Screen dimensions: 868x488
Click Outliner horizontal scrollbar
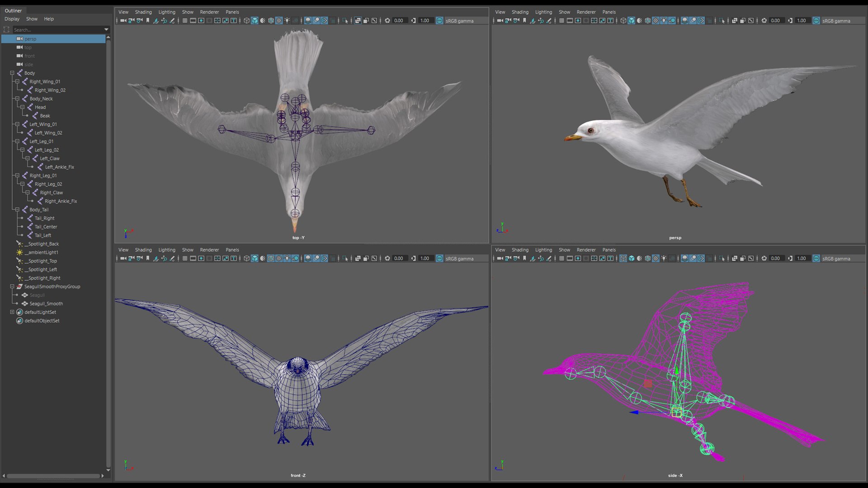(53, 476)
